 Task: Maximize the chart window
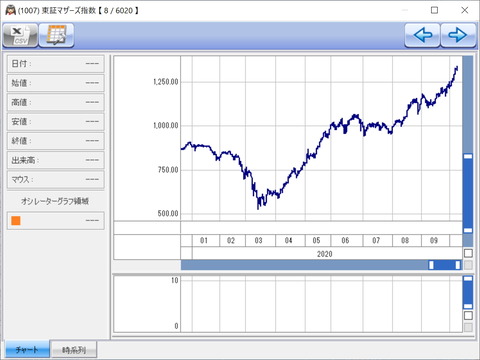coord(434,10)
